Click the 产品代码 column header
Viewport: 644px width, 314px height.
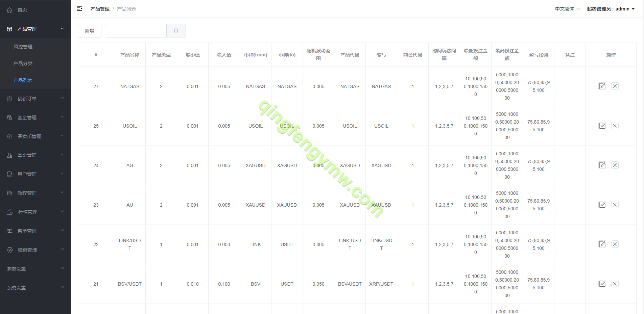[x=350, y=55]
